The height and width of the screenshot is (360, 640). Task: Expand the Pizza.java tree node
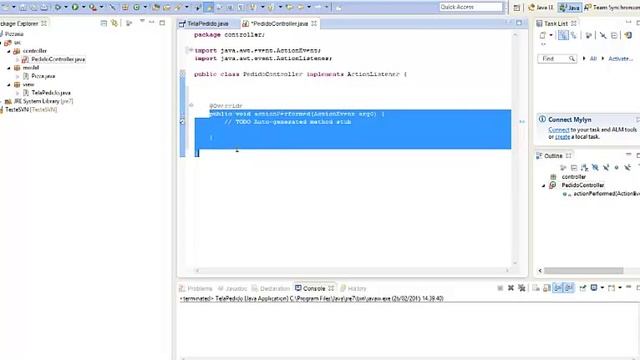pyautogui.click(x=17, y=76)
